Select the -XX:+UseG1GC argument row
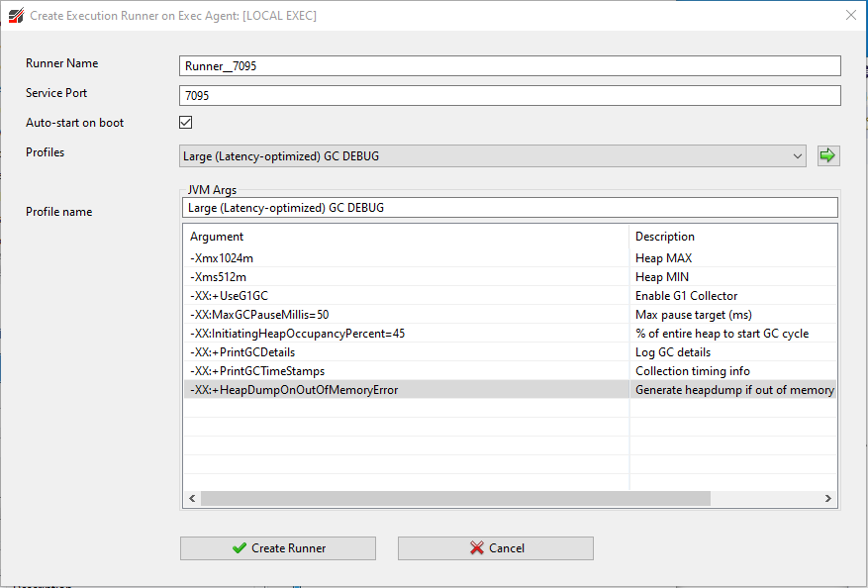 pos(406,296)
